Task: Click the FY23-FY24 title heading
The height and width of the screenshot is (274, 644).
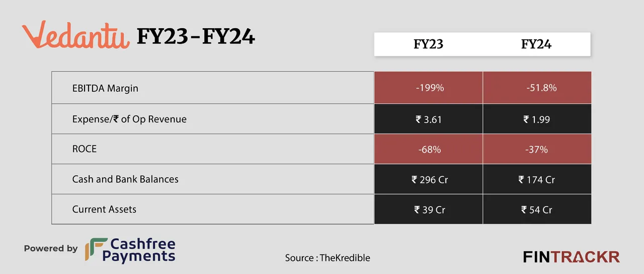Action: 196,36
